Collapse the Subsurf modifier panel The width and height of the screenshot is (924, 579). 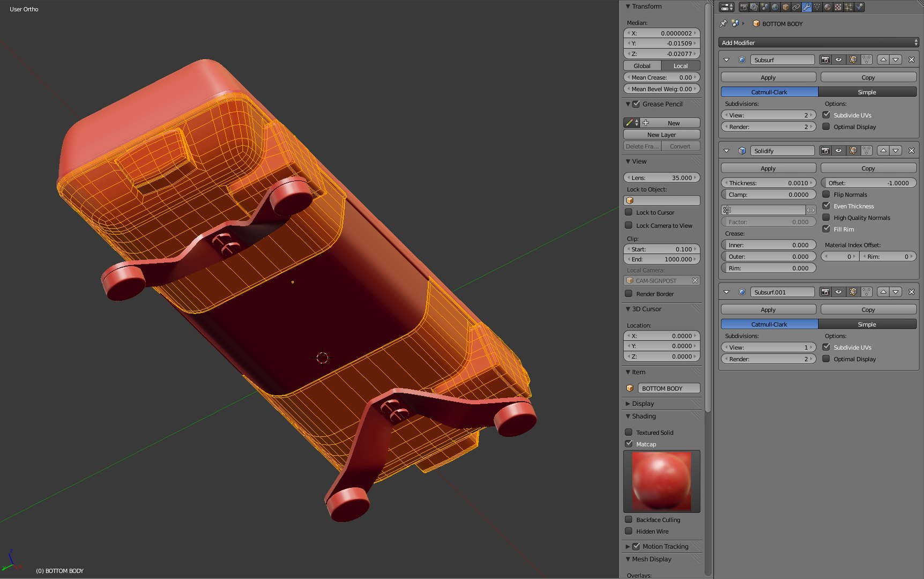tap(726, 60)
